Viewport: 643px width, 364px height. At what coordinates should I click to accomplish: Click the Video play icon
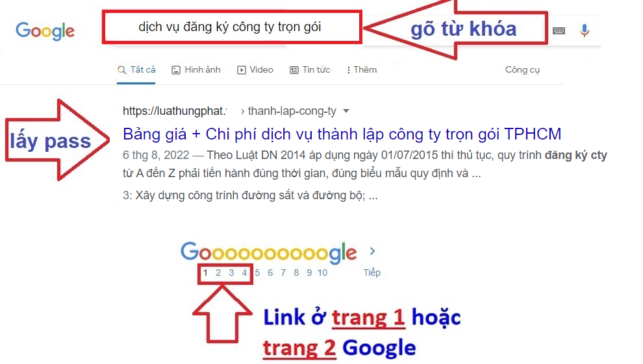tap(242, 70)
